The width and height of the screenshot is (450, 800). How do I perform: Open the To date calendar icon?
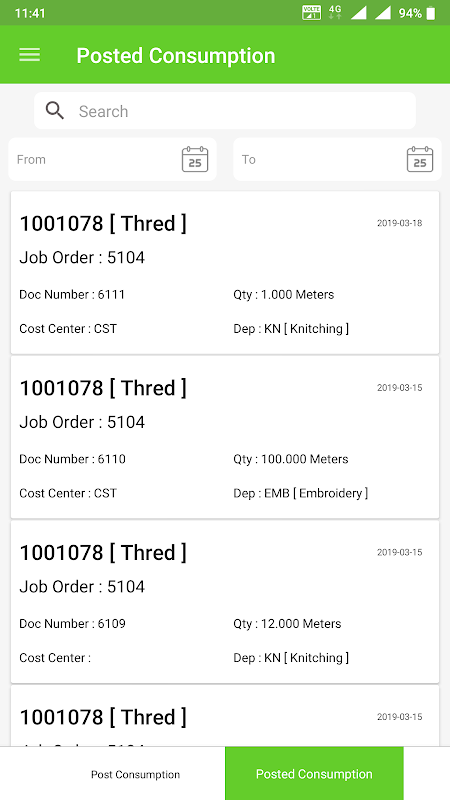pyautogui.click(x=420, y=159)
